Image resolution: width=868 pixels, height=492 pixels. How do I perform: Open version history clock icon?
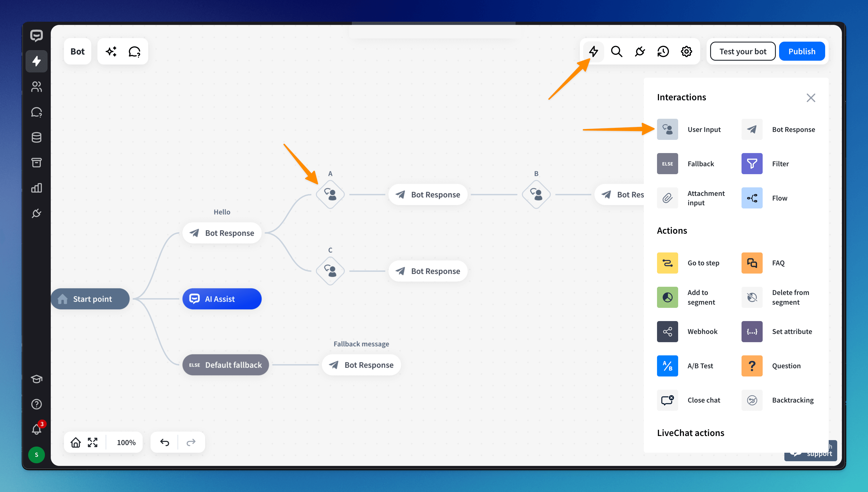click(663, 51)
